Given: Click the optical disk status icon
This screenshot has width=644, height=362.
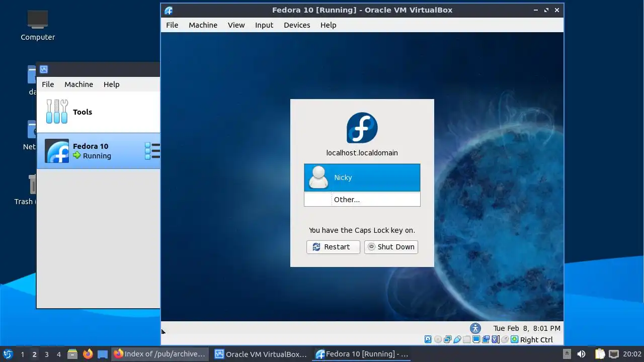Looking at the screenshot, I should pos(438,339).
